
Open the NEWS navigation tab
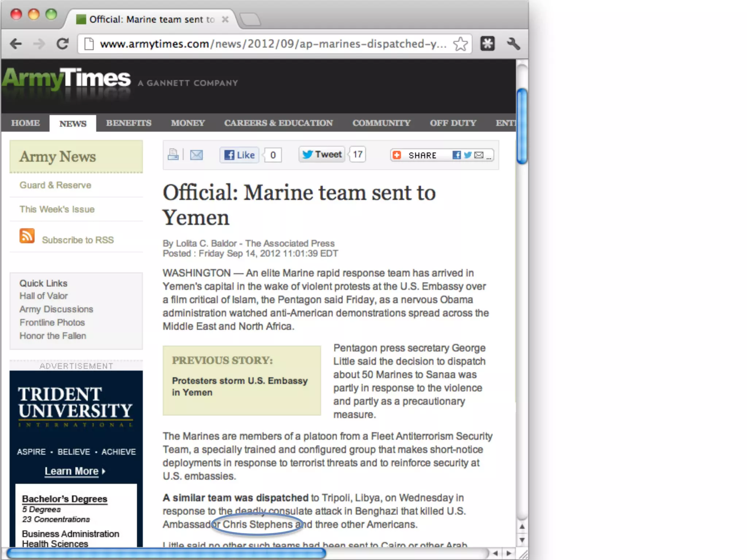click(73, 124)
